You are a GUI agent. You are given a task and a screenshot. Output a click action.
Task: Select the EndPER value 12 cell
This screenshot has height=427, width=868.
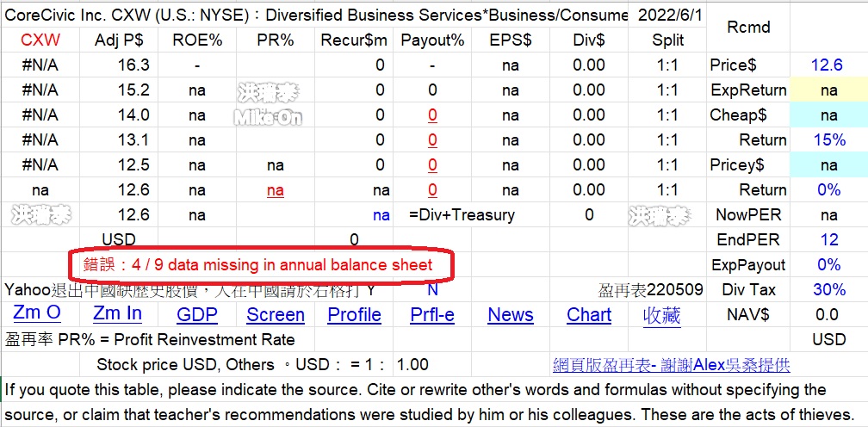(828, 240)
